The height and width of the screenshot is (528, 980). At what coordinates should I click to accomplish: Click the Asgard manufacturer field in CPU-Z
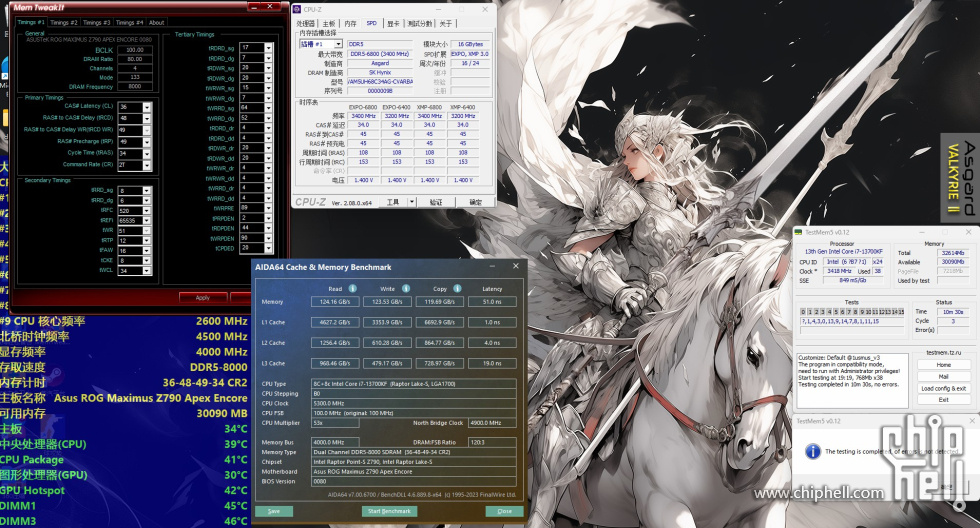(x=380, y=63)
